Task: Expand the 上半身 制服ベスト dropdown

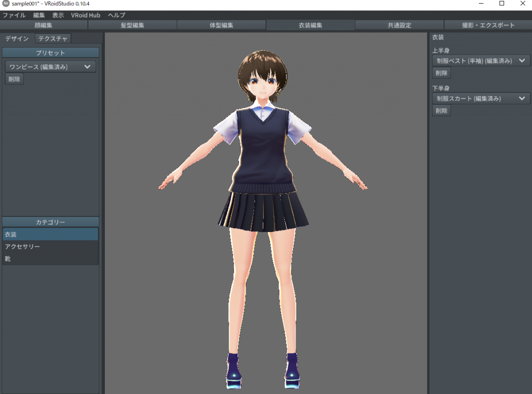Action: coord(481,61)
